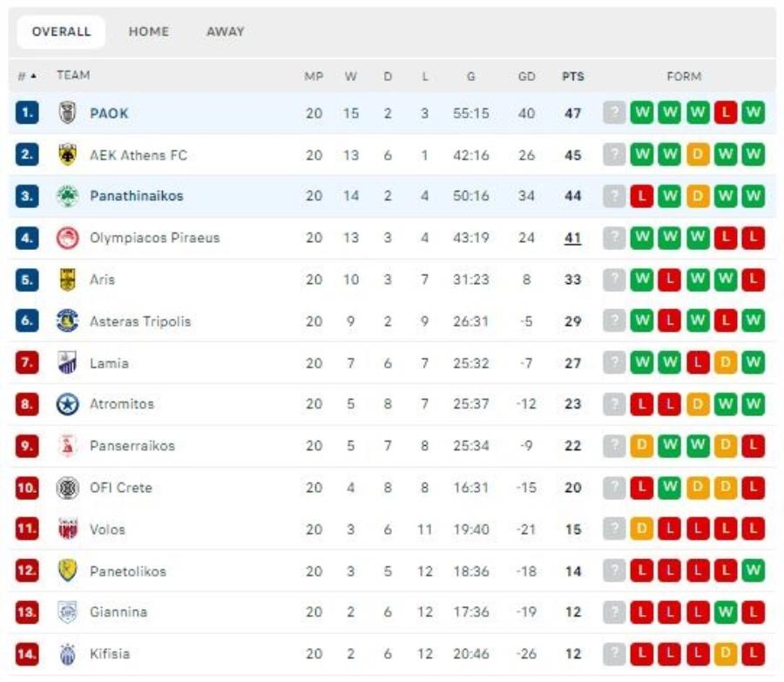
Task: Click the Panathinaikos green shamrock crest
Action: tap(67, 196)
